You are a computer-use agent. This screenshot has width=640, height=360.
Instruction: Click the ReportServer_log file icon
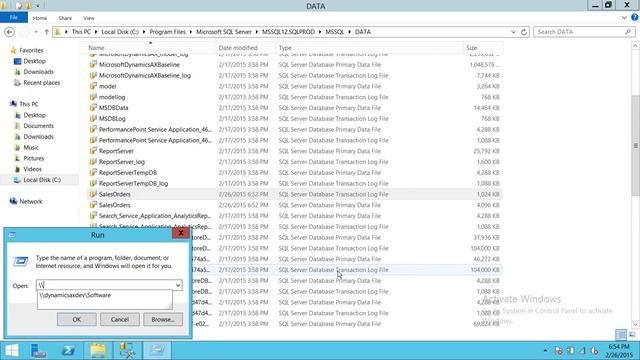tap(93, 162)
